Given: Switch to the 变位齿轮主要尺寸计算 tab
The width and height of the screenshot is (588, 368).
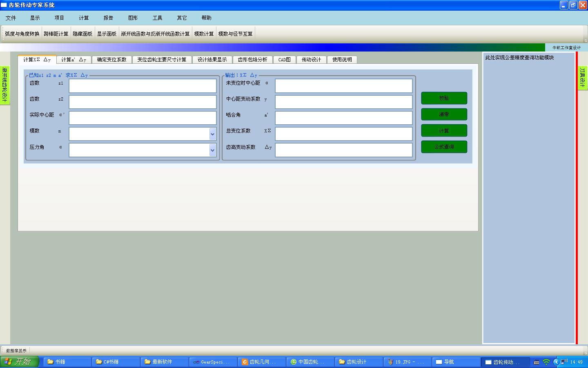Looking at the screenshot, I should [x=162, y=60].
